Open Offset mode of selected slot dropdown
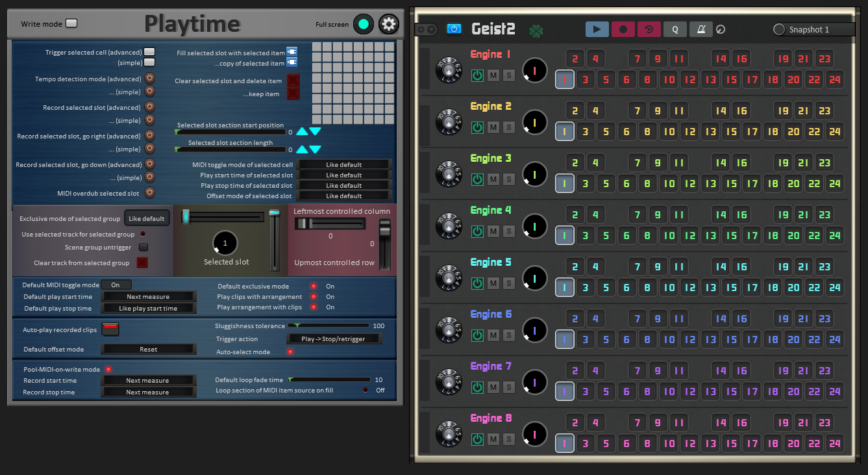 coord(344,196)
